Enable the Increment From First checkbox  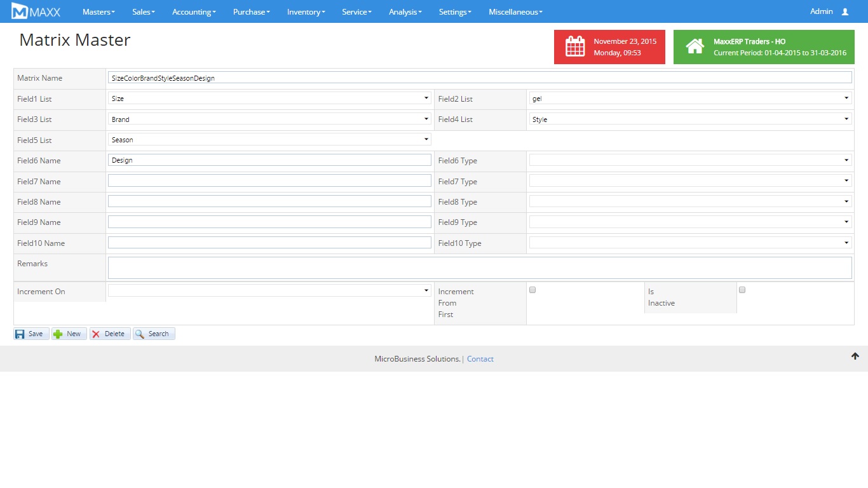(x=532, y=290)
